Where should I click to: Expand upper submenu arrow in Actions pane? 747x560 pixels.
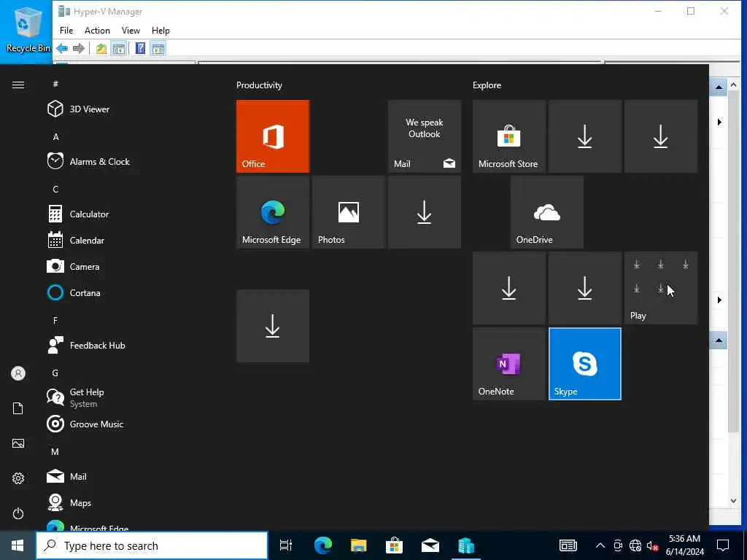719,122
